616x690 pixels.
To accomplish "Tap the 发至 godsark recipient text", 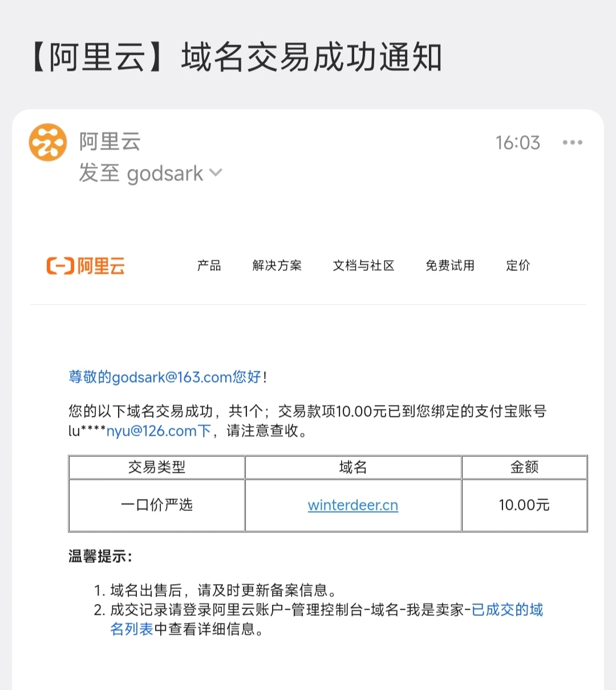I will 140,173.
